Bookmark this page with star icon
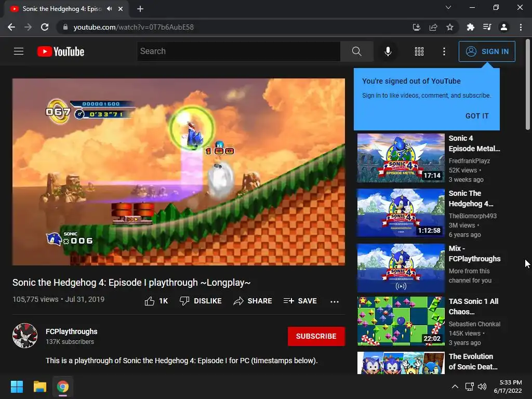This screenshot has height=399, width=532. tap(449, 27)
